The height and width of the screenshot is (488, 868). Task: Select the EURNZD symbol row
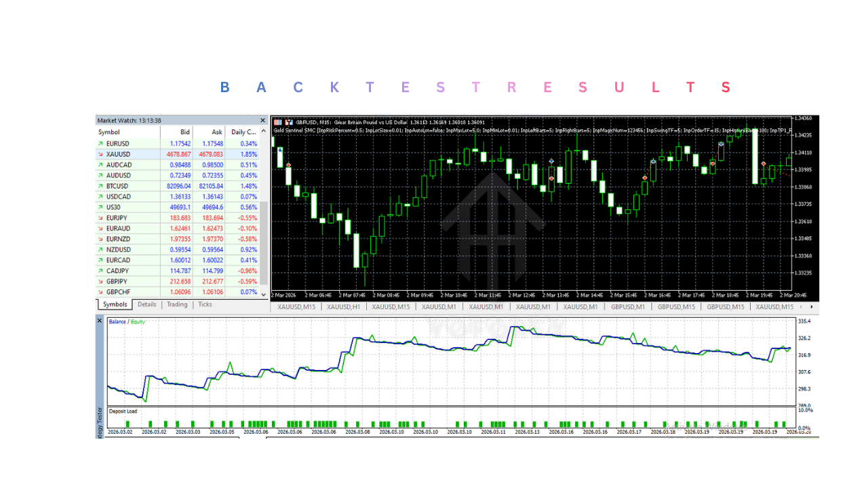click(178, 239)
